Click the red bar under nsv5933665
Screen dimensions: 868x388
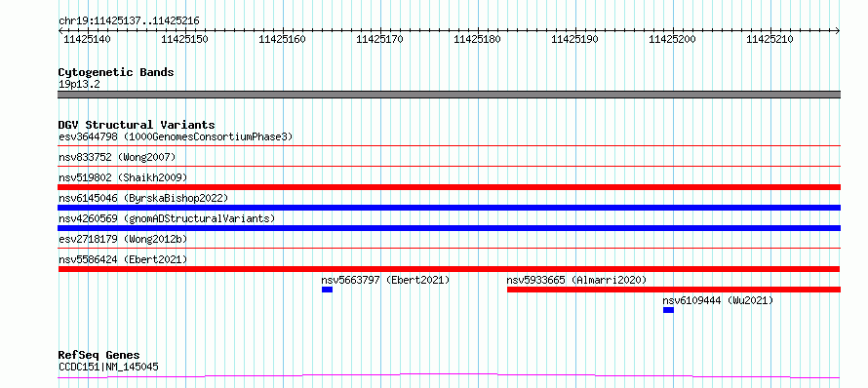click(674, 290)
